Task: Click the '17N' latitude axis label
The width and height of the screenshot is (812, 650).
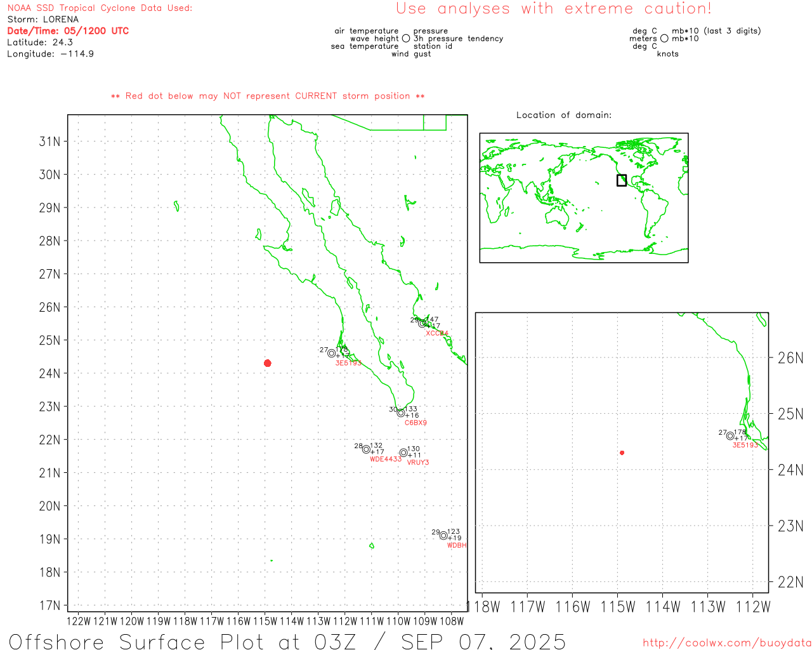Action: [x=50, y=606]
